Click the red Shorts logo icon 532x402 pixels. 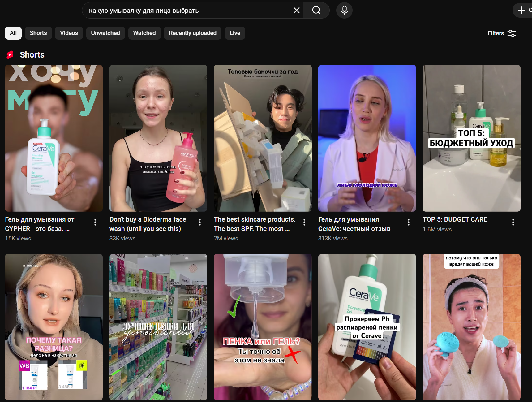pos(10,55)
